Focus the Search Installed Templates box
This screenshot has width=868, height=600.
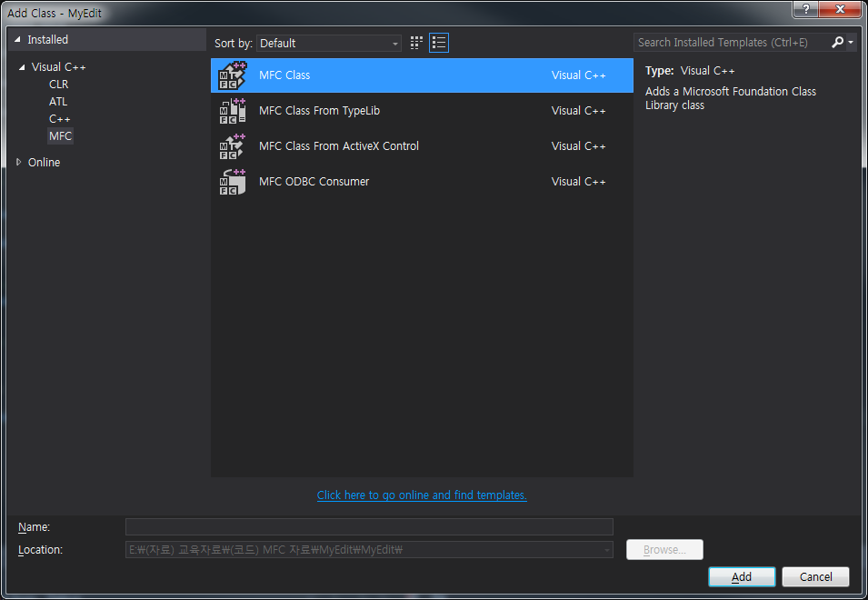(x=732, y=42)
